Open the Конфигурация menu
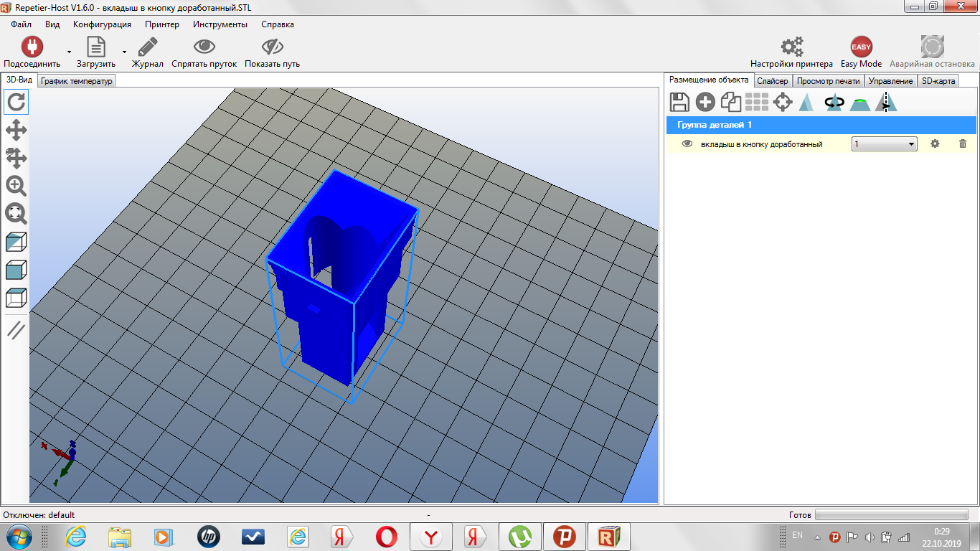The image size is (980, 551). coord(102,24)
